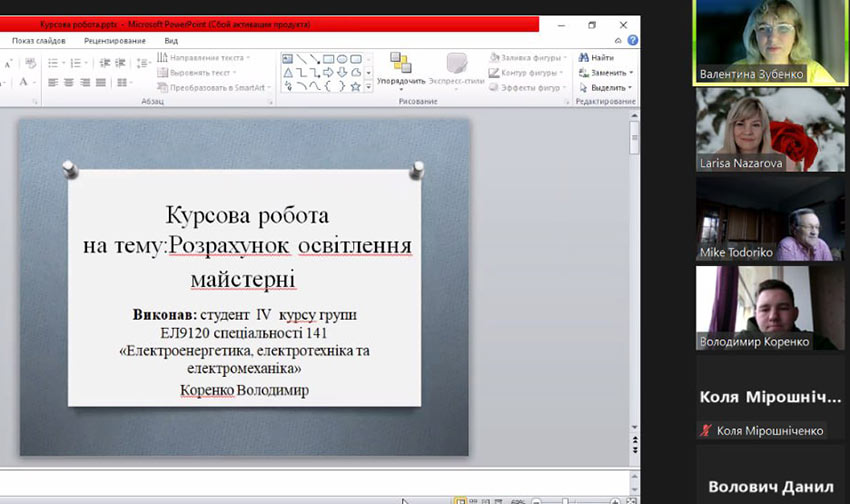The width and height of the screenshot is (850, 504).
Task: Toggle center text alignment
Action: click(x=68, y=83)
